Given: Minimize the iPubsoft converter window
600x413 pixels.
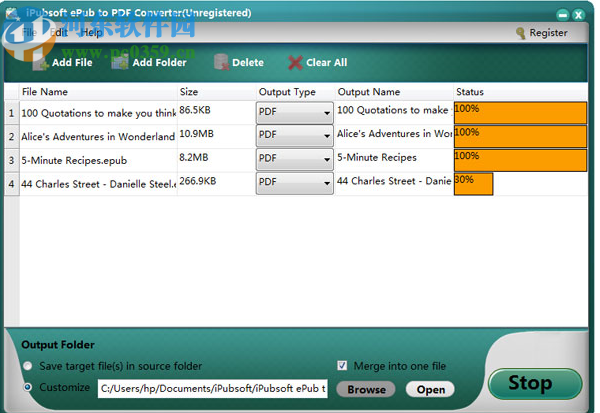Looking at the screenshot, I should coord(563,15).
